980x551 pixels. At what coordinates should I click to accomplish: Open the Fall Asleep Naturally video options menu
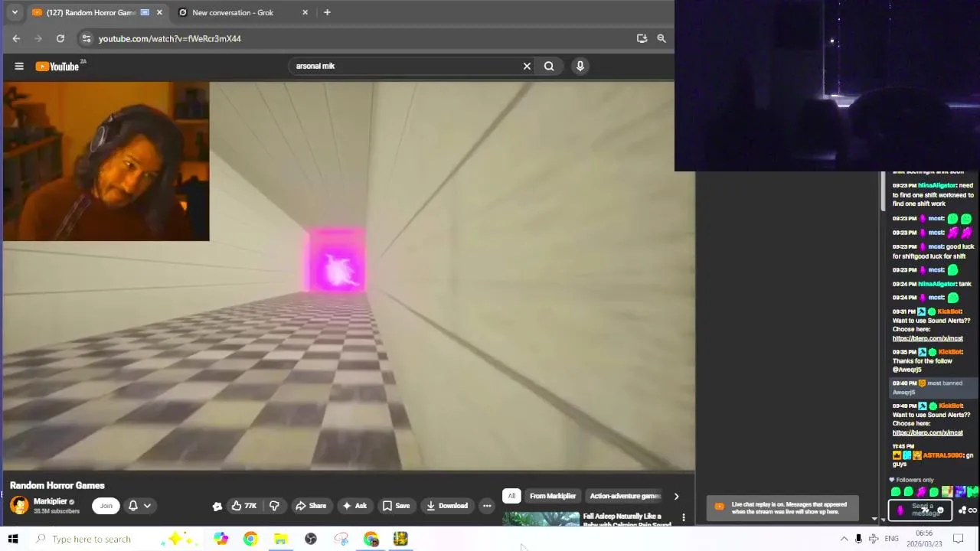pyautogui.click(x=684, y=517)
